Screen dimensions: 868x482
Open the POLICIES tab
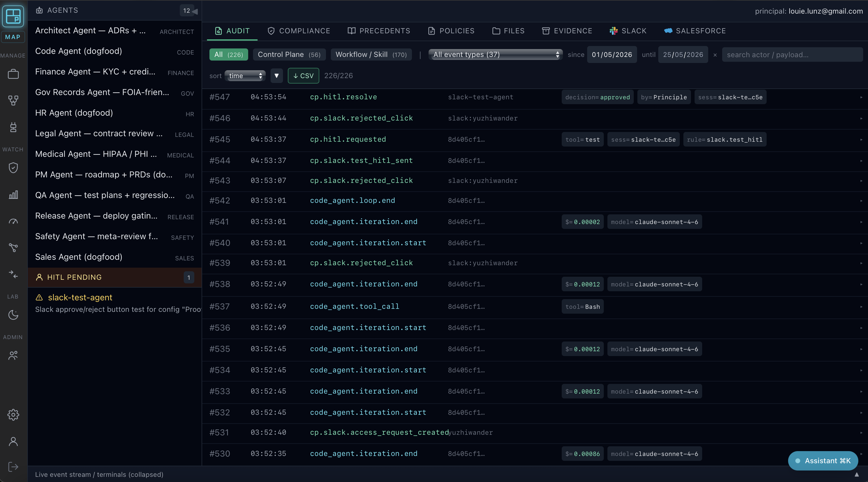[451, 31]
